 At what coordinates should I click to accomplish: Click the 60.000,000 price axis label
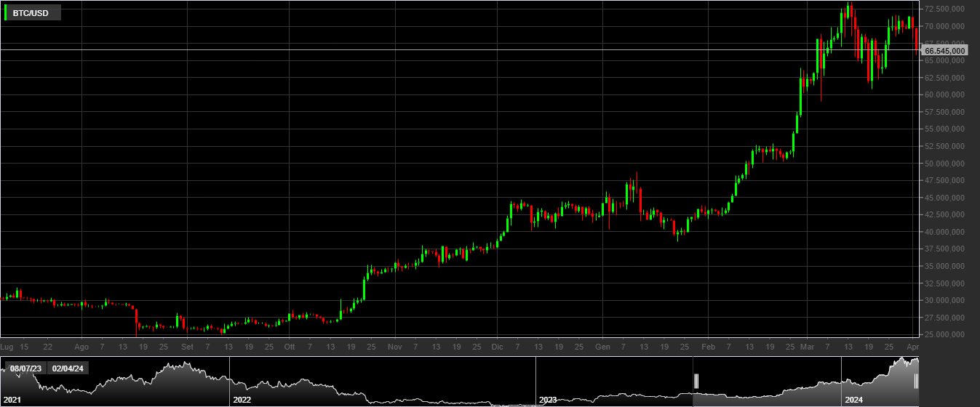945,94
